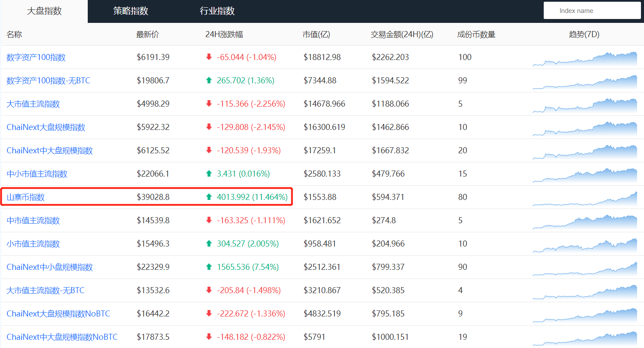The image size is (644, 348).
Task: View the 7D trend chart for 山寨币指数
Action: [585, 199]
